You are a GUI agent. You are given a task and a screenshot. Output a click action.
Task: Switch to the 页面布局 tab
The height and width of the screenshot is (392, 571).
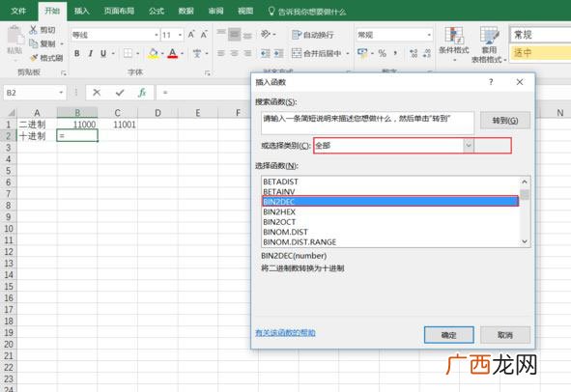tap(119, 11)
